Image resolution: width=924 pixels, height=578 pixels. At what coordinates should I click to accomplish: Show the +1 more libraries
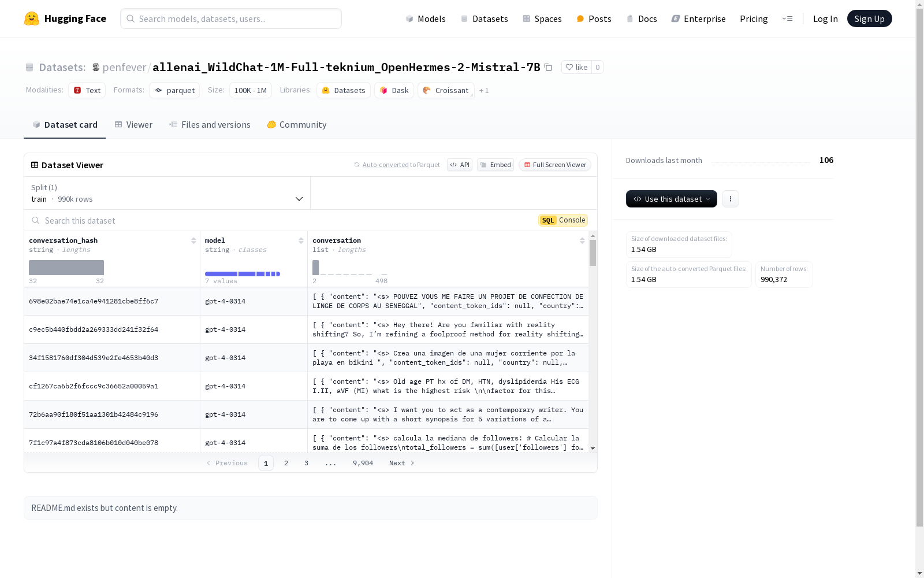(x=484, y=90)
